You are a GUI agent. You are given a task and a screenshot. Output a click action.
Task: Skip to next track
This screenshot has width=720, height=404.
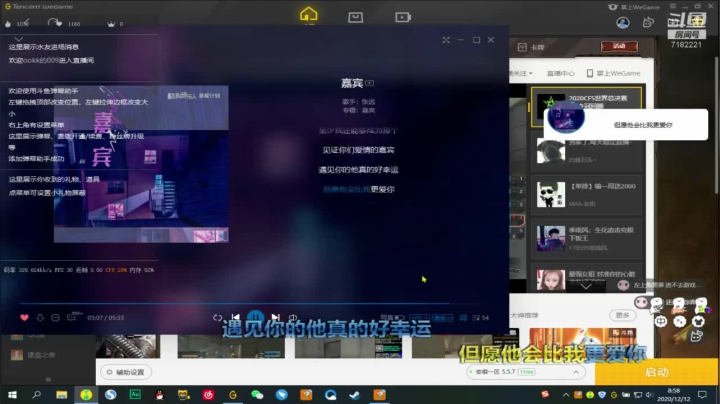point(276,317)
